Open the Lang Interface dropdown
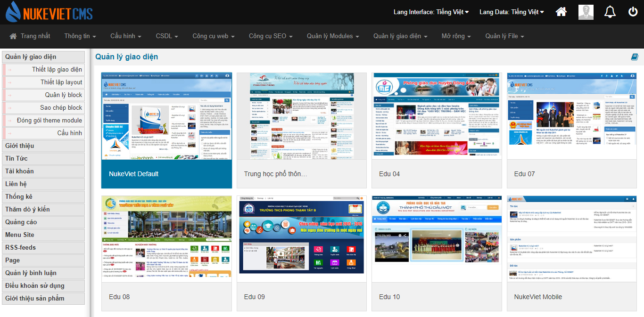Image resolution: width=644 pixels, height=317 pixels. coord(431,12)
